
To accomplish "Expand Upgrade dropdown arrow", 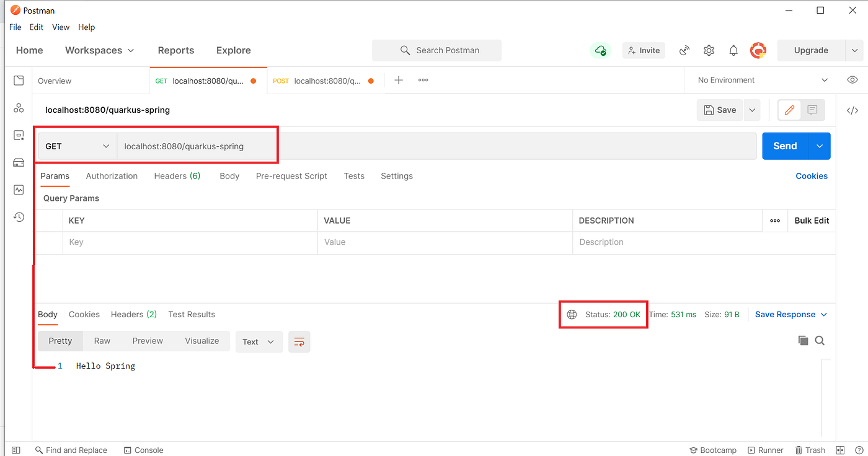I will pyautogui.click(x=854, y=50).
